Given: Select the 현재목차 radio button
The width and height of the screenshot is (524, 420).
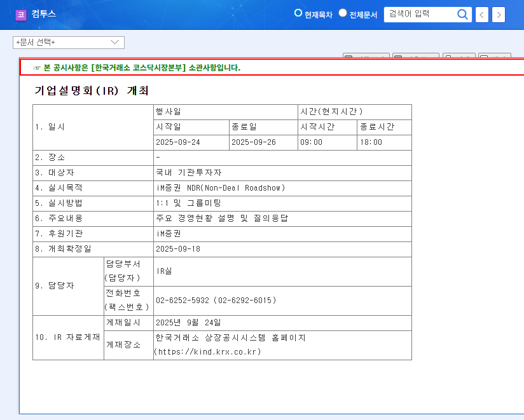Looking at the screenshot, I should 298,13.
